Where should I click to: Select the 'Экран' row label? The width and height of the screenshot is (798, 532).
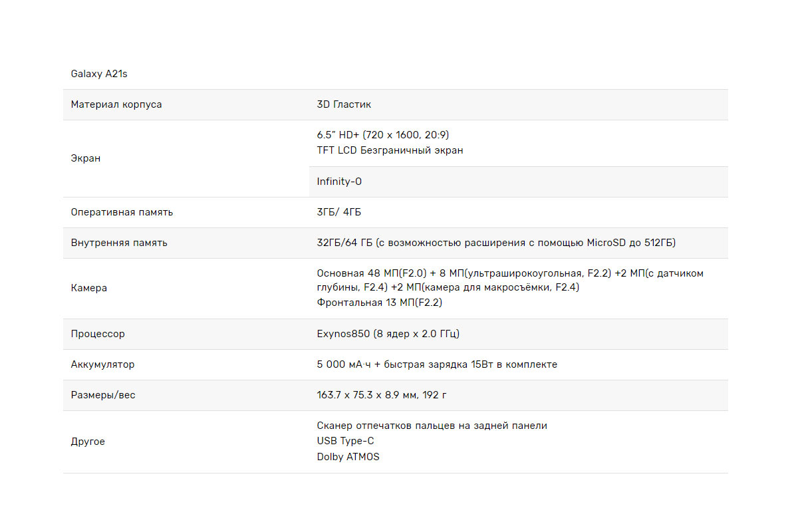coord(86,158)
